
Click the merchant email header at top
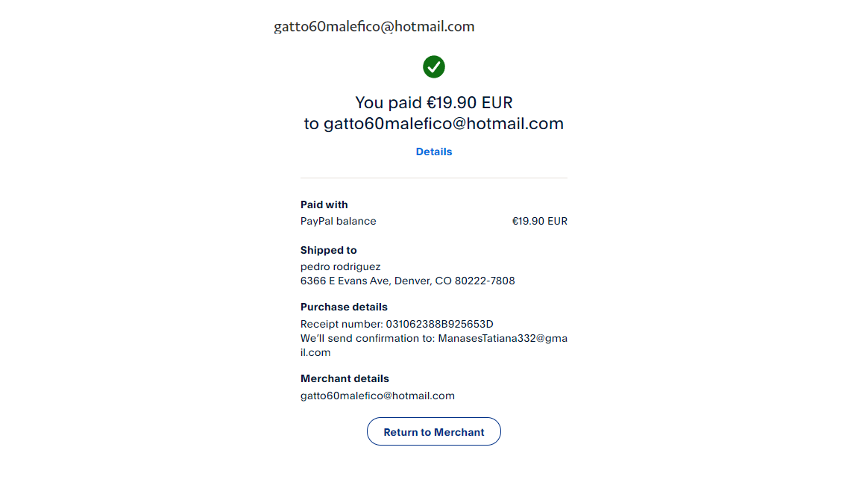(x=374, y=27)
